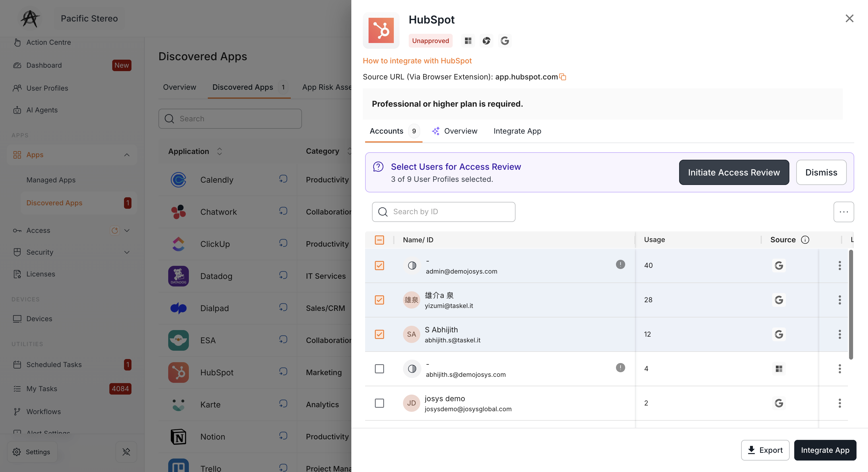The width and height of the screenshot is (868, 472).
Task: Click warning icon on abhijith.s@demojosys.com row
Action: tap(620, 368)
